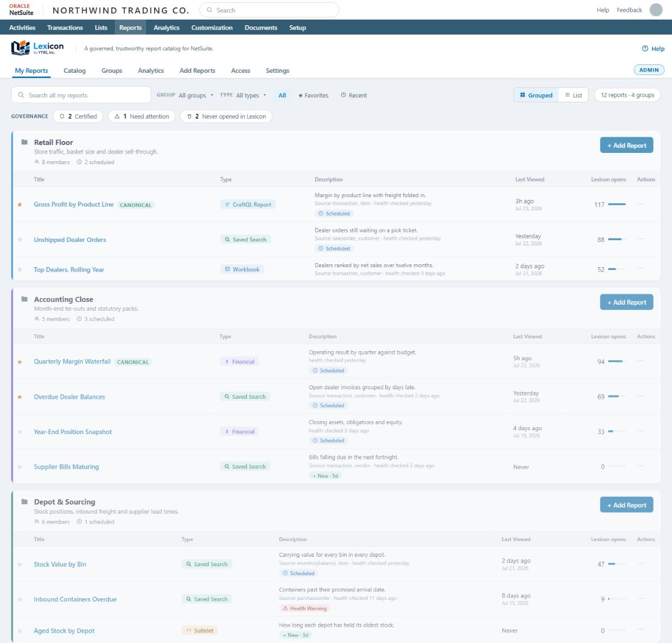
Task: Open actions menu for Quarterly Margin Waterfall
Action: pos(641,361)
